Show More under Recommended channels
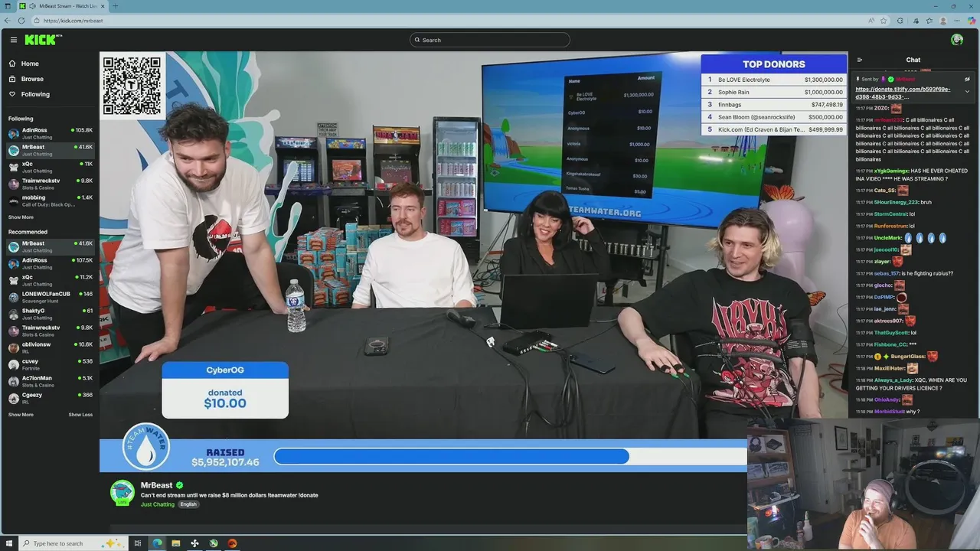This screenshot has width=980, height=551. (x=21, y=415)
